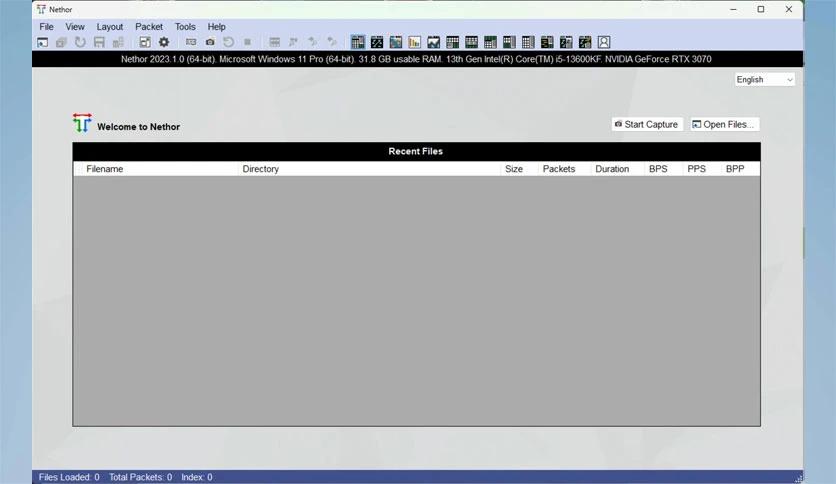Image resolution: width=836 pixels, height=484 pixels.
Task: Click the Welcome to Nethor heading
Action: coord(138,127)
